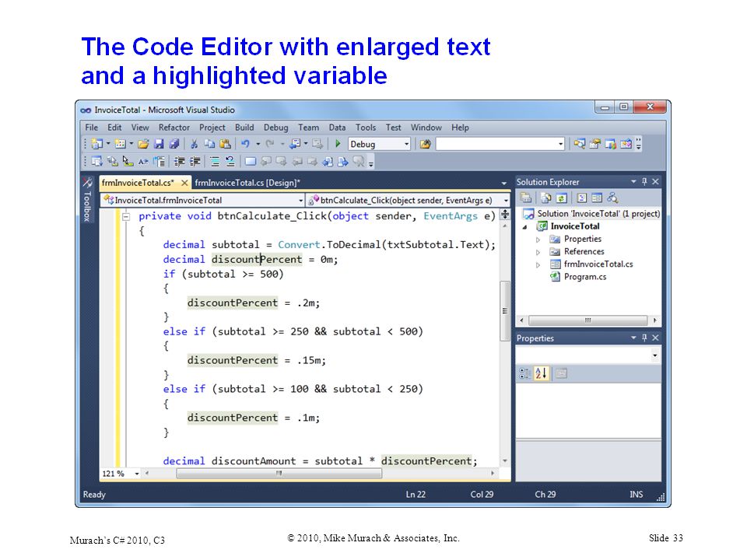This screenshot has width=747, height=560.
Task: Click Solution Explorer horizontal scrollbar thumb
Action: (588, 320)
